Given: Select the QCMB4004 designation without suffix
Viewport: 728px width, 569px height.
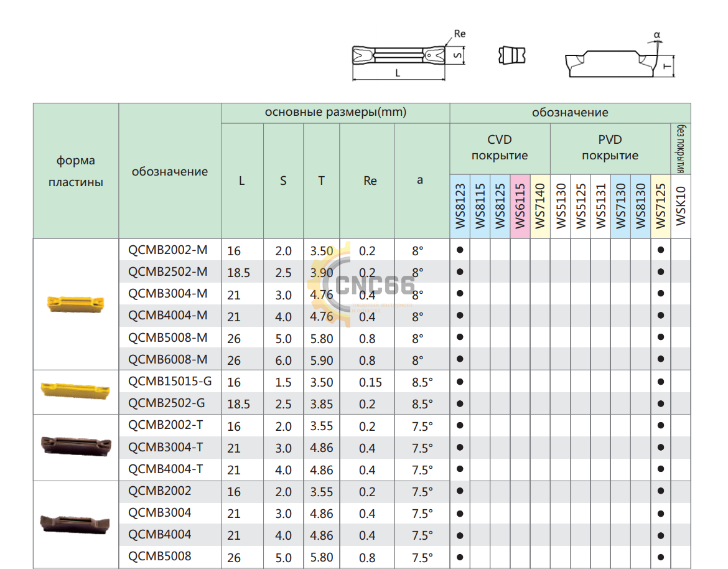Looking at the screenshot, I should click(160, 535).
